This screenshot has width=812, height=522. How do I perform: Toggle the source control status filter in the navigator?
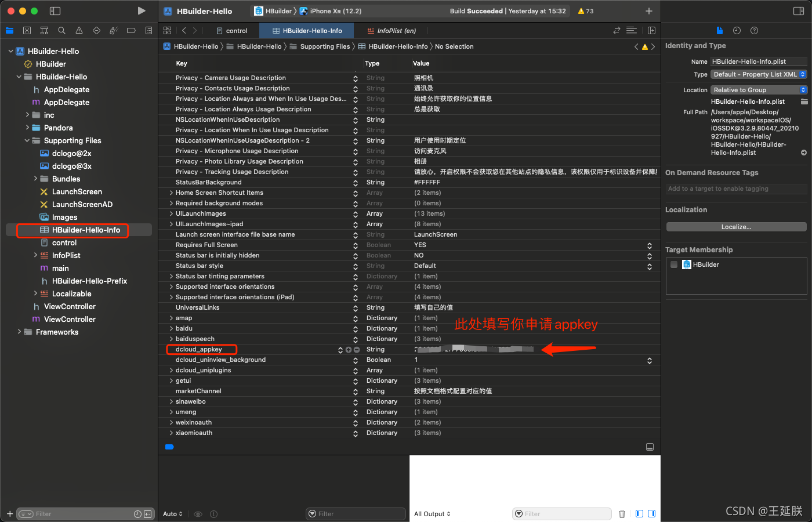point(147,514)
